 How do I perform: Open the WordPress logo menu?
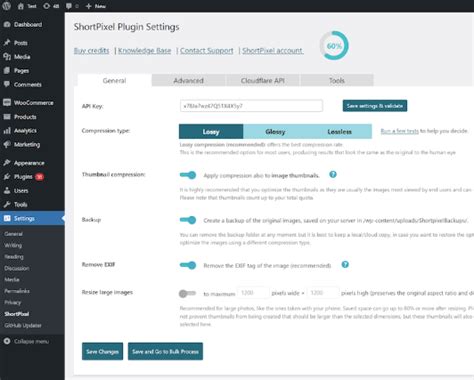(x=7, y=6)
